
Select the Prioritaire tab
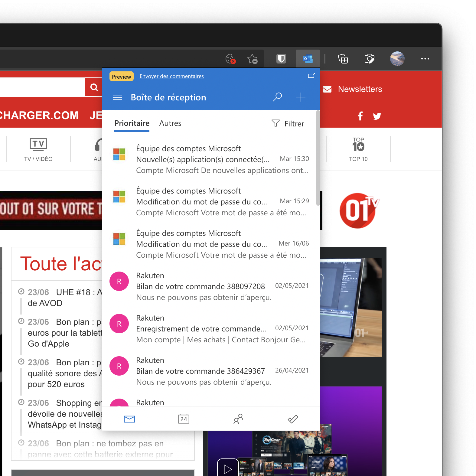click(132, 123)
